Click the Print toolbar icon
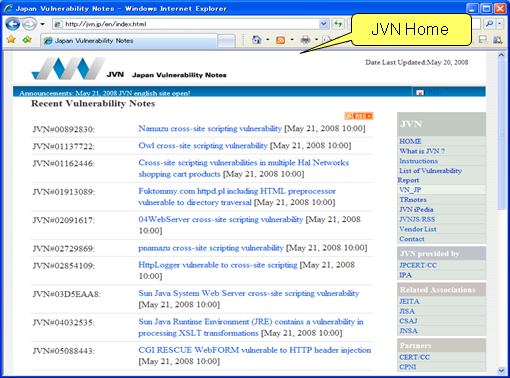The width and height of the screenshot is (510, 378). 305,40
